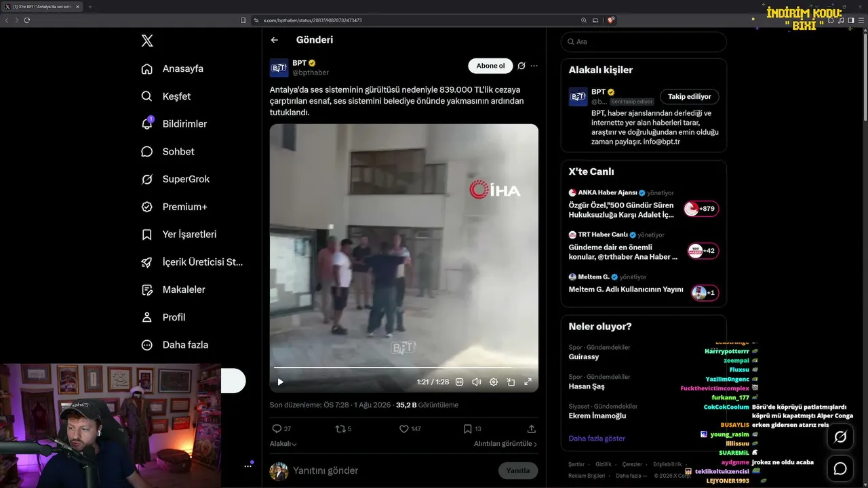
Task: Mute the video sound
Action: (x=477, y=382)
